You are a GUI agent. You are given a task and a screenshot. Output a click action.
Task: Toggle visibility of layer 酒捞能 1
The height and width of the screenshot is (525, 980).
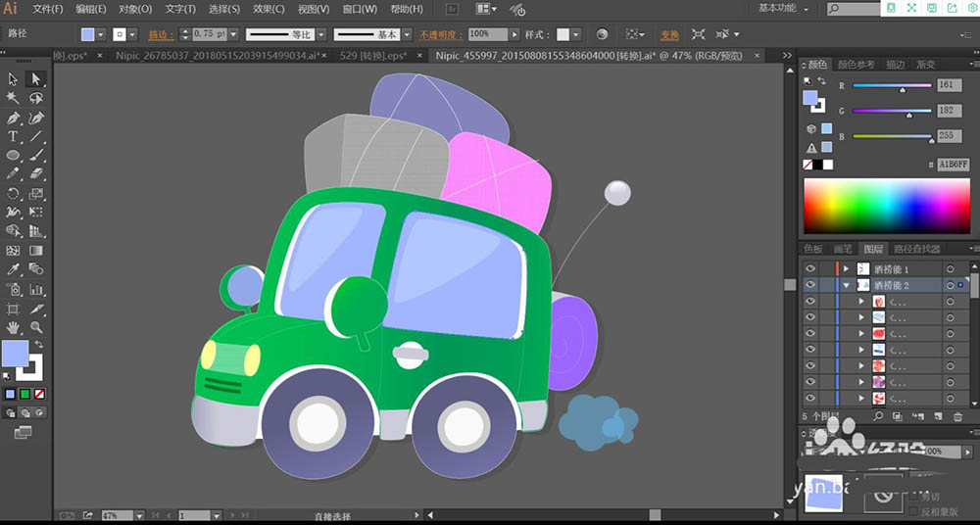(x=810, y=268)
